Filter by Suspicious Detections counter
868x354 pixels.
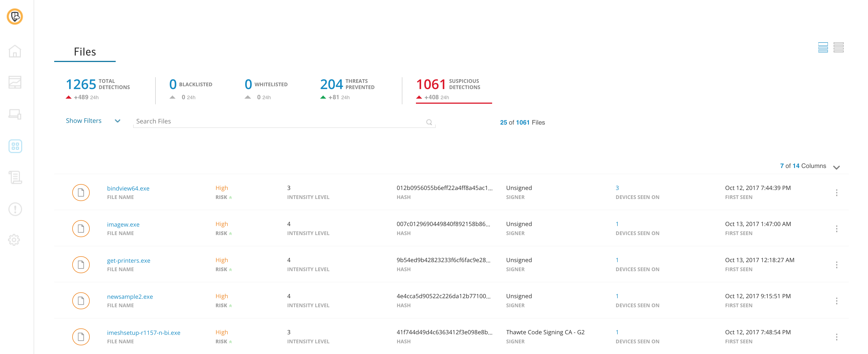point(448,88)
